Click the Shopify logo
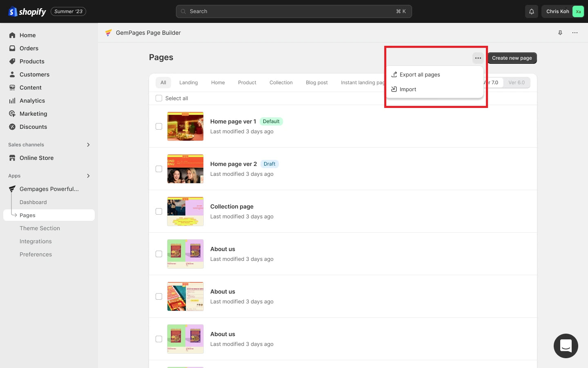The height and width of the screenshot is (368, 588). 27,11
